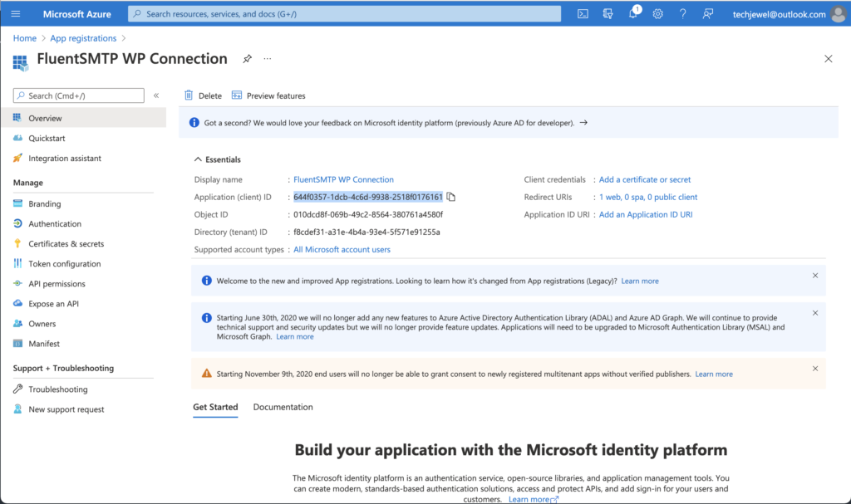Click the sidebar Search (Cmd+/) field

pos(79,95)
